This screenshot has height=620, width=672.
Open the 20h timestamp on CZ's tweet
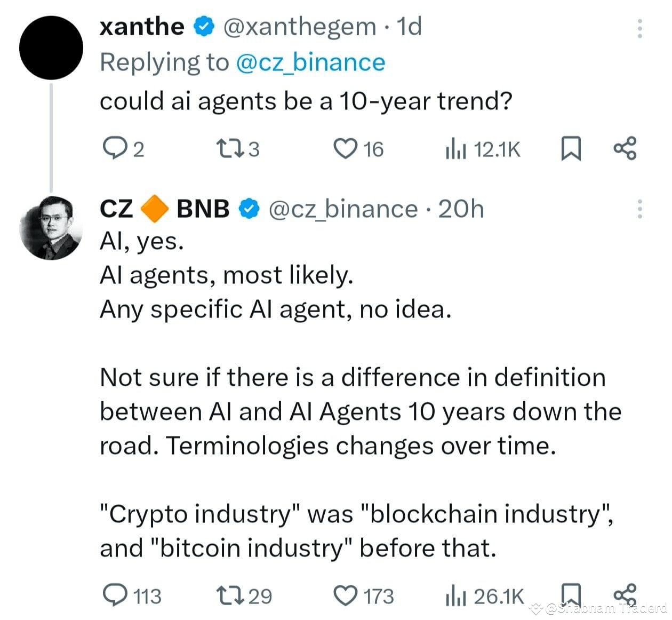[461, 209]
